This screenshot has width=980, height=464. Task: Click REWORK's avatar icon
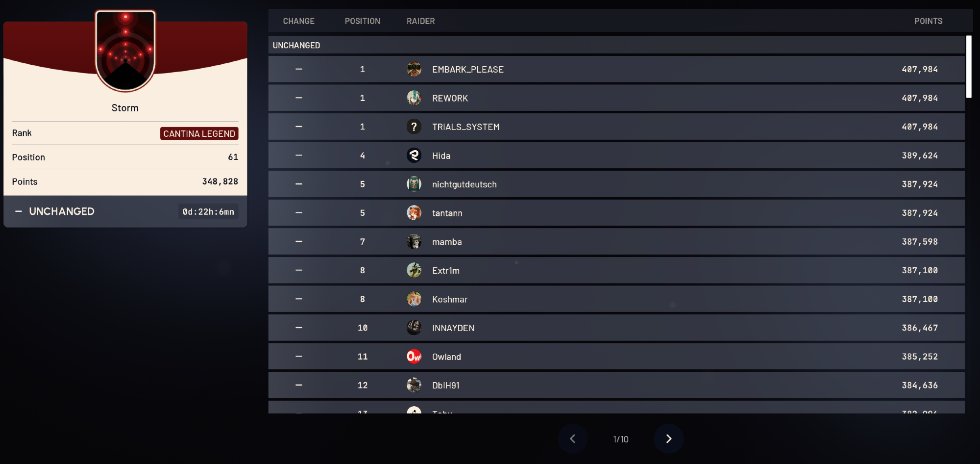click(x=414, y=98)
